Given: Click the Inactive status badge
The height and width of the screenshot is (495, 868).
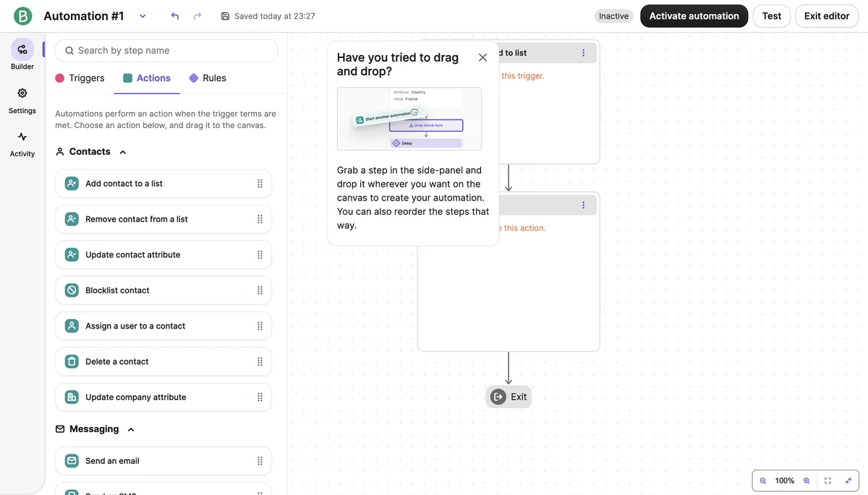Looking at the screenshot, I should point(613,16).
